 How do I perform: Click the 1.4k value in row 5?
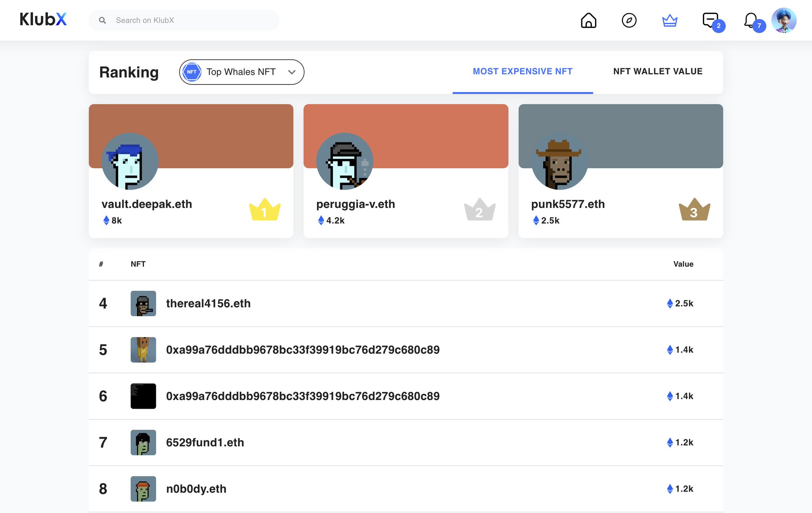(x=680, y=350)
